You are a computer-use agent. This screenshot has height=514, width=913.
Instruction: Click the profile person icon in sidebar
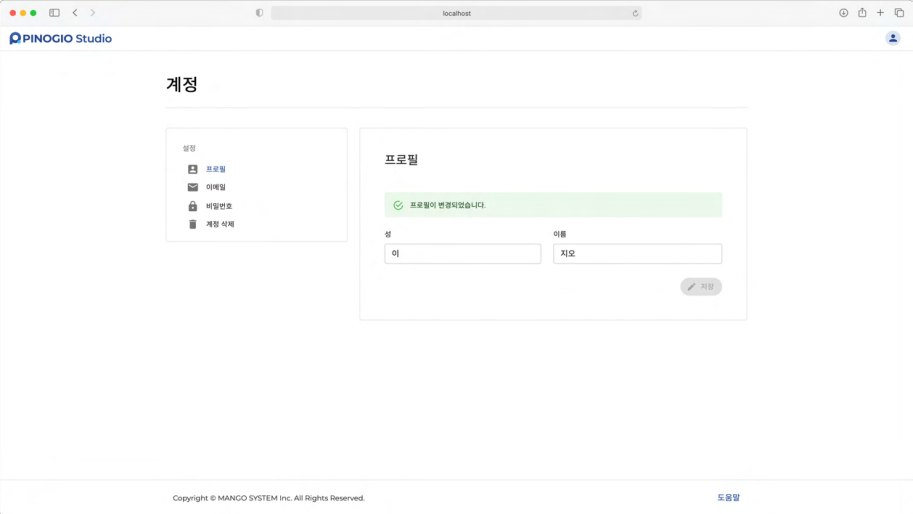193,169
